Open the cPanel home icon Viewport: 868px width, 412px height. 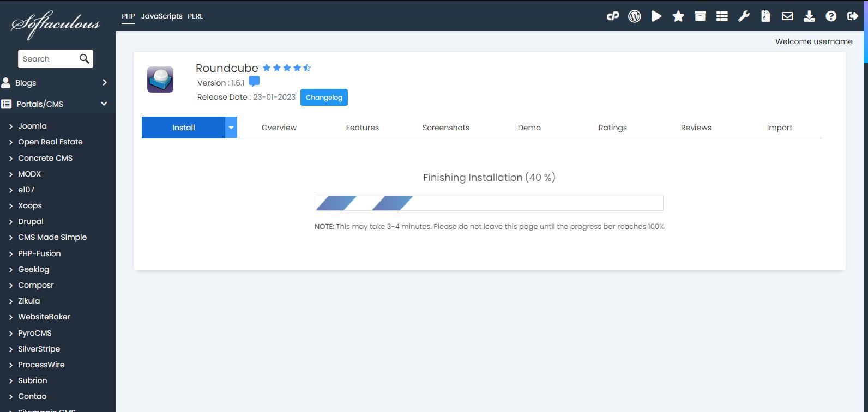tap(613, 16)
